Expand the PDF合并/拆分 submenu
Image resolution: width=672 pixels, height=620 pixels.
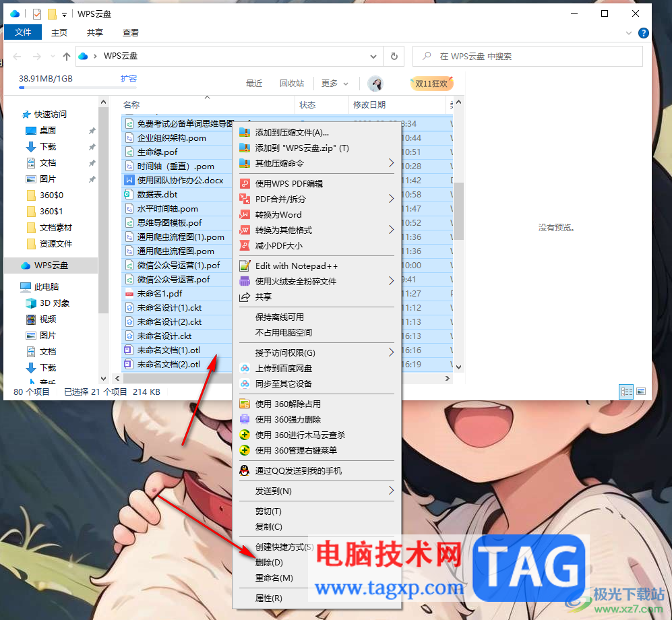(317, 199)
